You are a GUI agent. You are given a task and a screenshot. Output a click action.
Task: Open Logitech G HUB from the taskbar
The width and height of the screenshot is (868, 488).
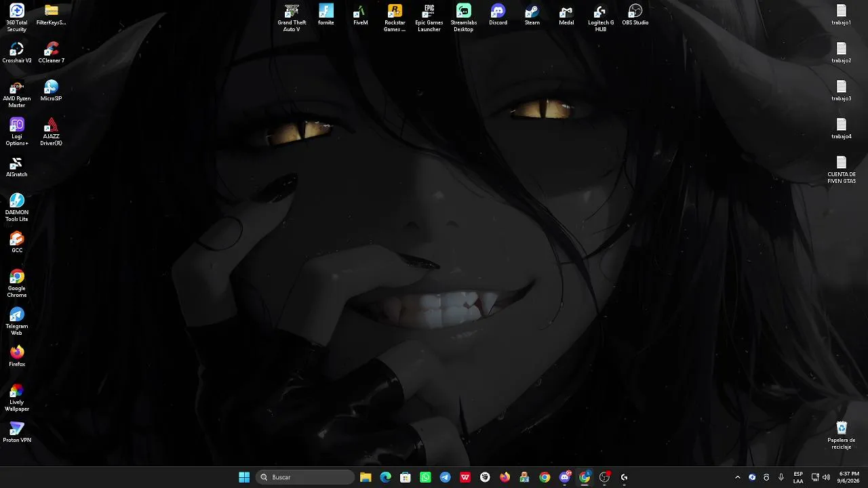[624, 477]
